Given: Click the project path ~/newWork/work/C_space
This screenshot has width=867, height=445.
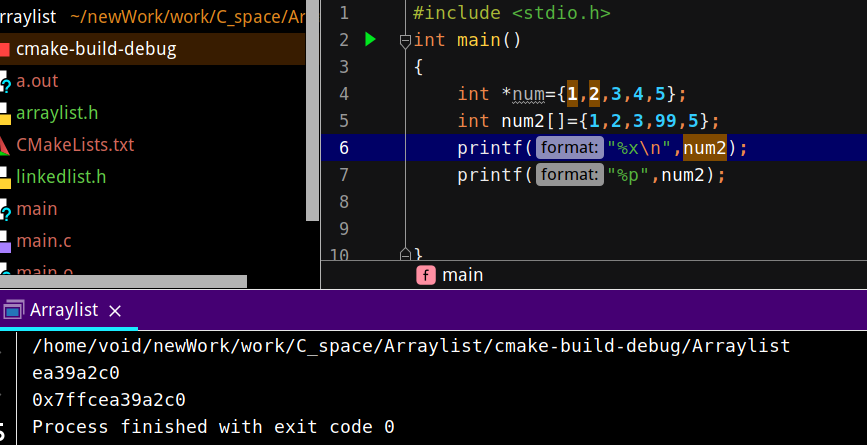Looking at the screenshot, I should click(188, 17).
